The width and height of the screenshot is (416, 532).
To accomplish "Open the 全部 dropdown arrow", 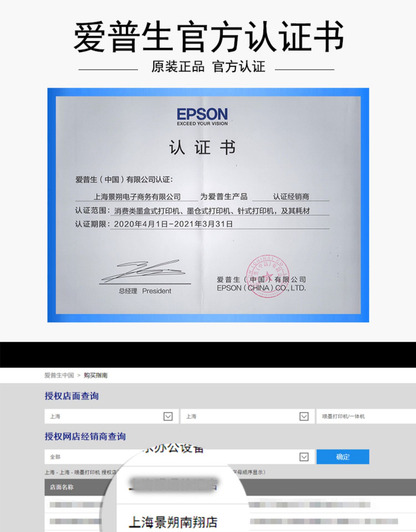I will pyautogui.click(x=304, y=457).
